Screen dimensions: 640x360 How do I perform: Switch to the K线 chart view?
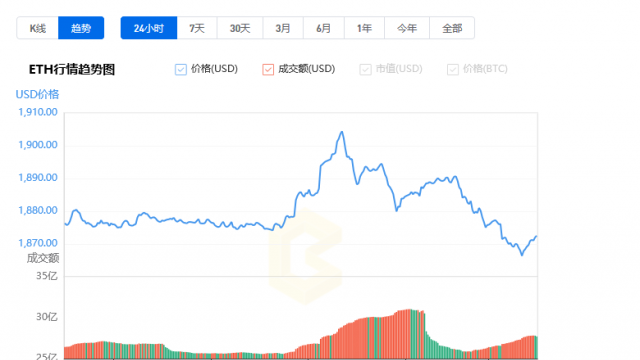(38, 28)
